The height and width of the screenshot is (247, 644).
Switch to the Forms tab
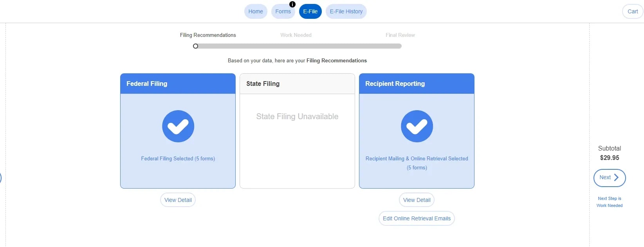[283, 11]
